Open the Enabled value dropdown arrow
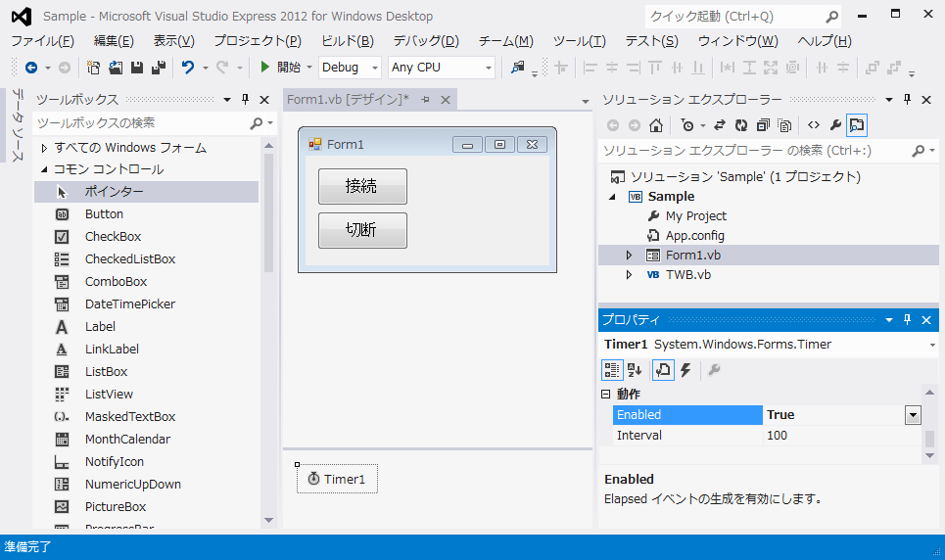Viewport: 945px width, 560px height. [913, 415]
